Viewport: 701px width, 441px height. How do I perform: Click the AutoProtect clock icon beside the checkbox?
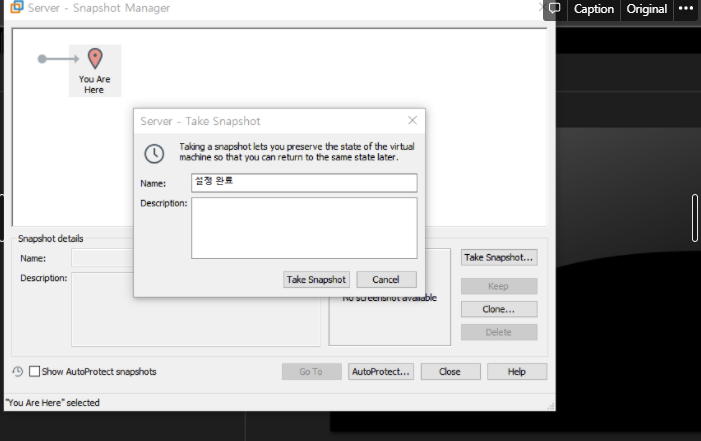(17, 372)
